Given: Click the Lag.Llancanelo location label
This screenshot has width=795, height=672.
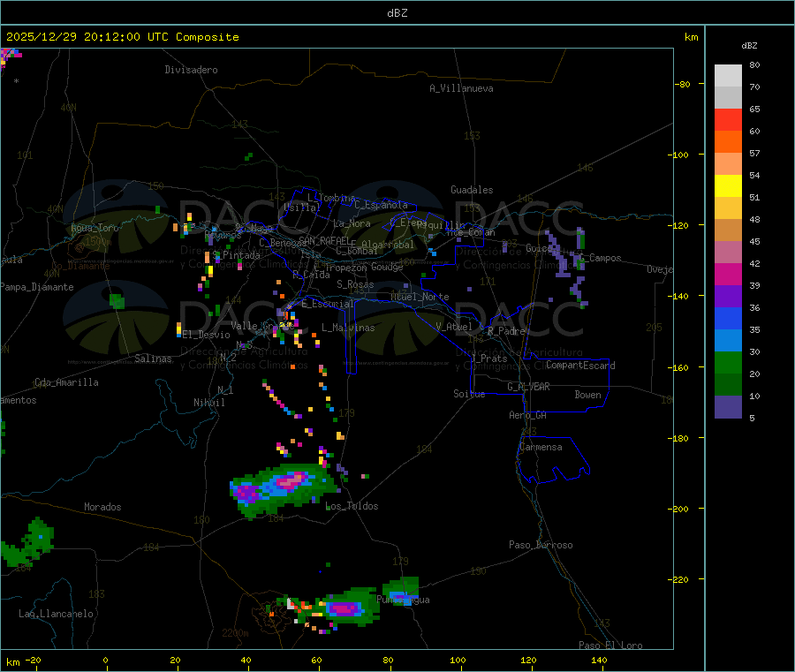Looking at the screenshot, I should point(57,614).
